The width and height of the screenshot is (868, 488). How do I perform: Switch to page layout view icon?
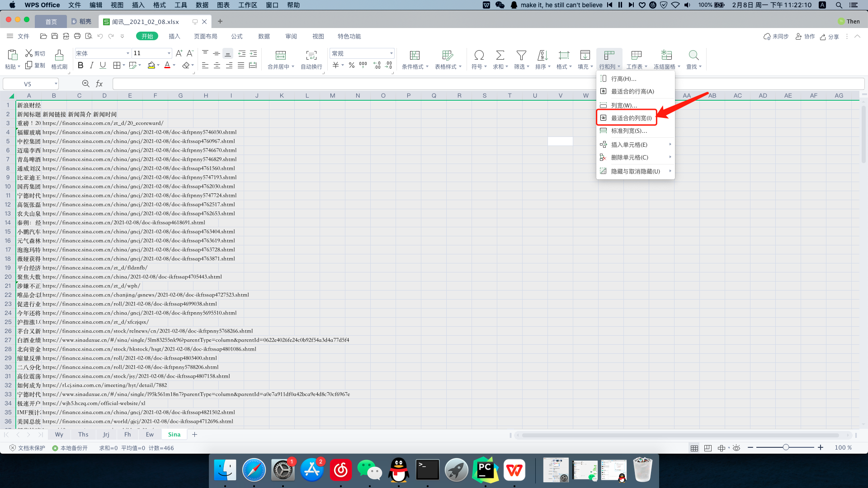708,448
